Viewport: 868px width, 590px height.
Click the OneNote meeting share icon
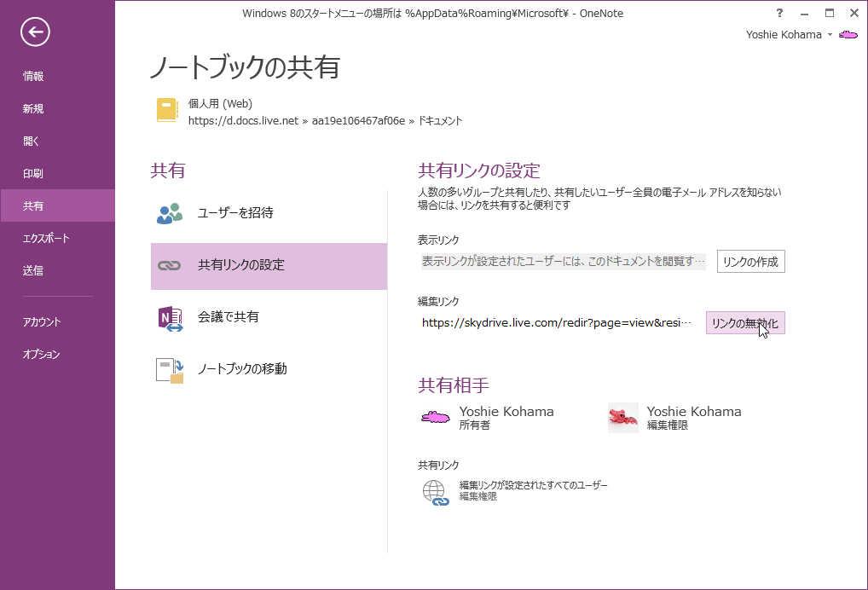[170, 318]
